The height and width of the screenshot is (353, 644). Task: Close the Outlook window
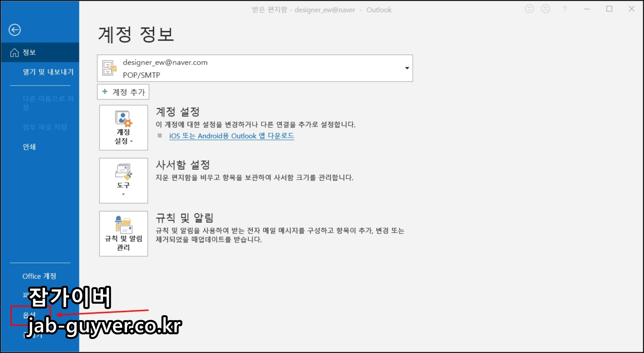(x=631, y=9)
